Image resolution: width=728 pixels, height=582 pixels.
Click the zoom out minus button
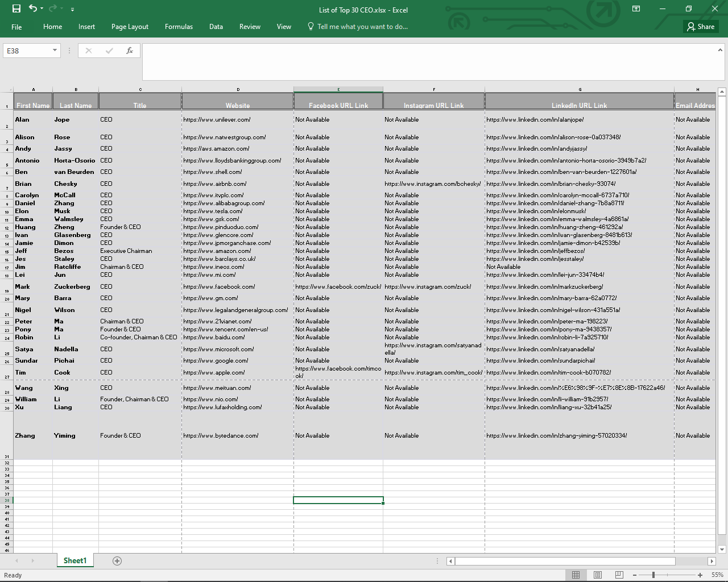[x=635, y=575]
